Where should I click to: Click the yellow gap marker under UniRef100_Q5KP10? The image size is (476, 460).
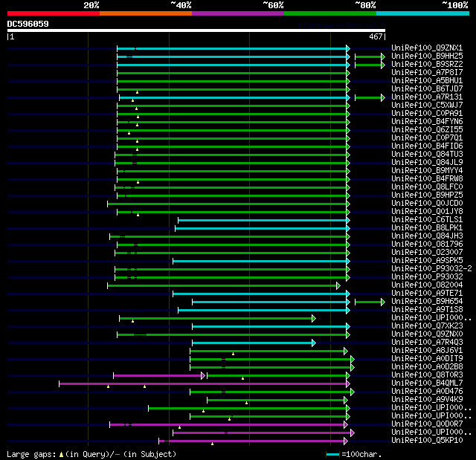(x=212, y=444)
